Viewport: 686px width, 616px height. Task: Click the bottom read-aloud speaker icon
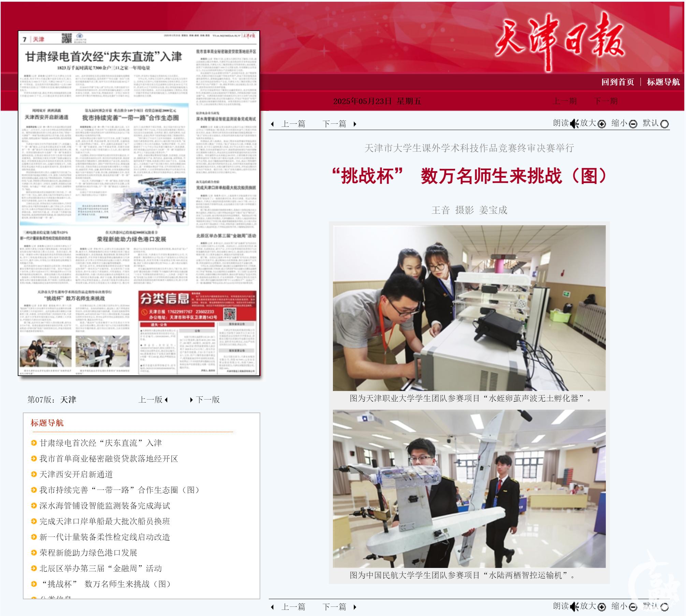click(x=574, y=606)
